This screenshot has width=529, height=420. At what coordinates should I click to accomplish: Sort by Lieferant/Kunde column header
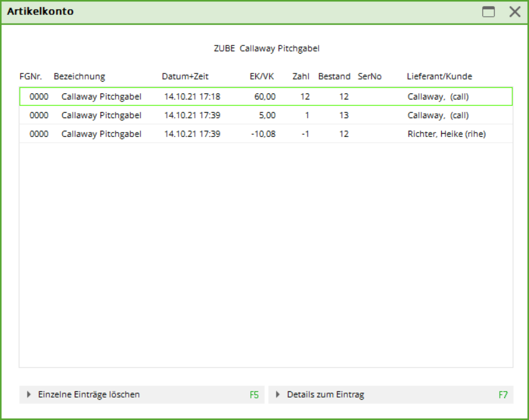[x=439, y=77]
